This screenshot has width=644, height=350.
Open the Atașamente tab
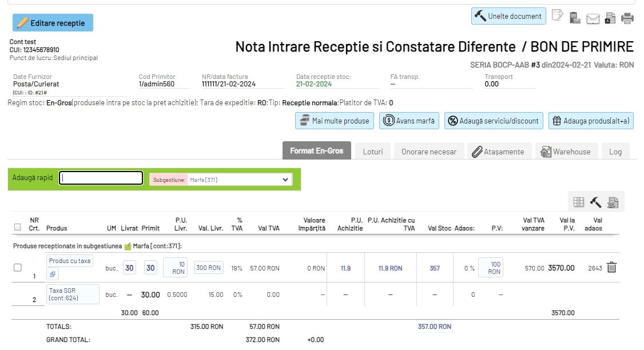pos(498,152)
